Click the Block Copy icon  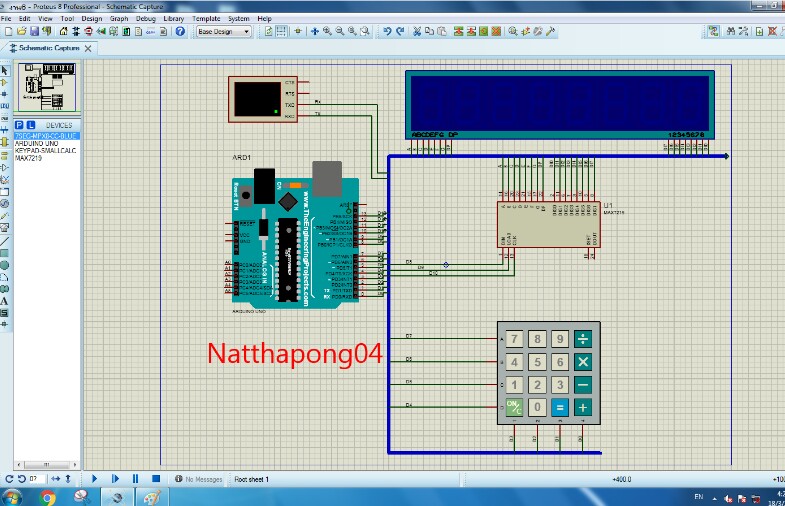pos(458,32)
